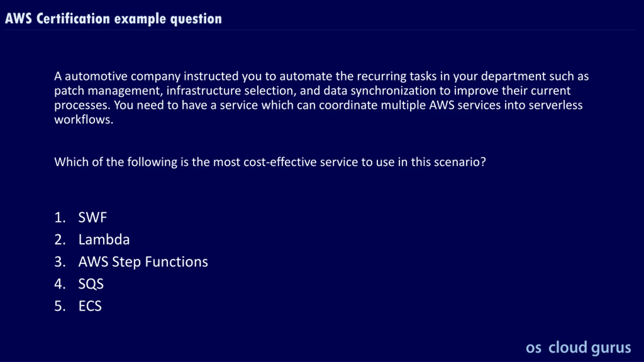
Task: Choose the Lambda answer option
Action: pyautogui.click(x=104, y=239)
